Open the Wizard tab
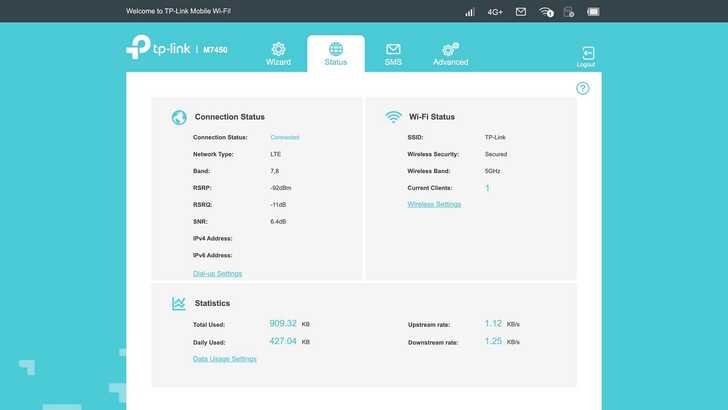 (278, 54)
